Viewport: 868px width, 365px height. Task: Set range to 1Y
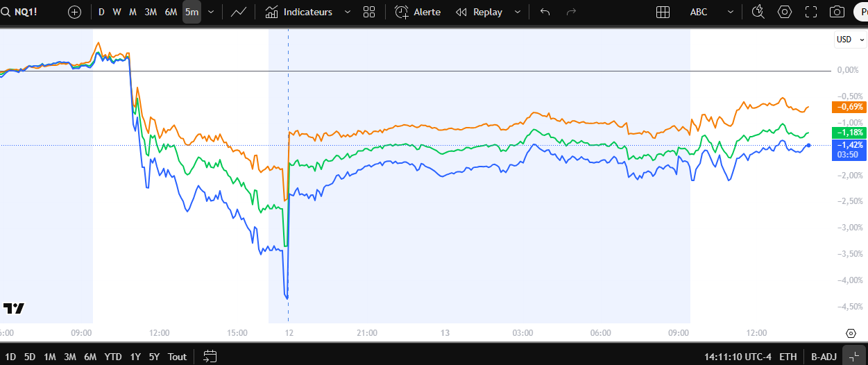[135, 357]
